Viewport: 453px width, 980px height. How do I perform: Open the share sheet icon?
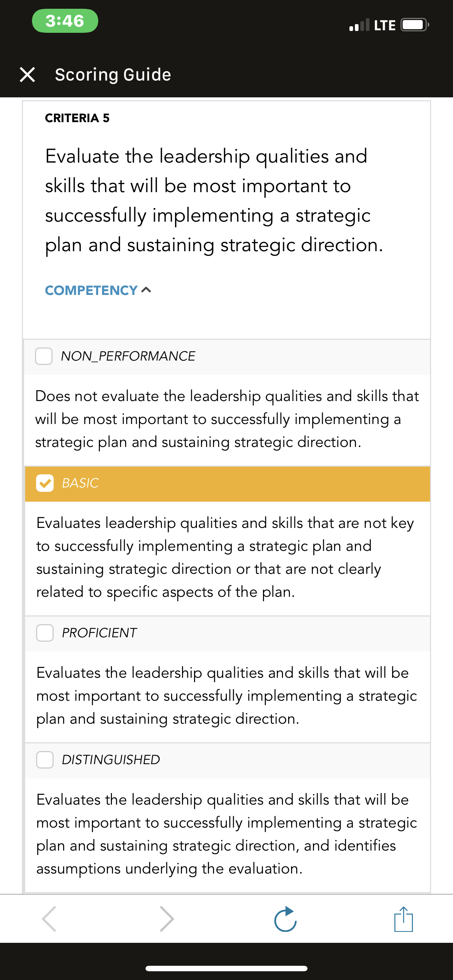[403, 919]
